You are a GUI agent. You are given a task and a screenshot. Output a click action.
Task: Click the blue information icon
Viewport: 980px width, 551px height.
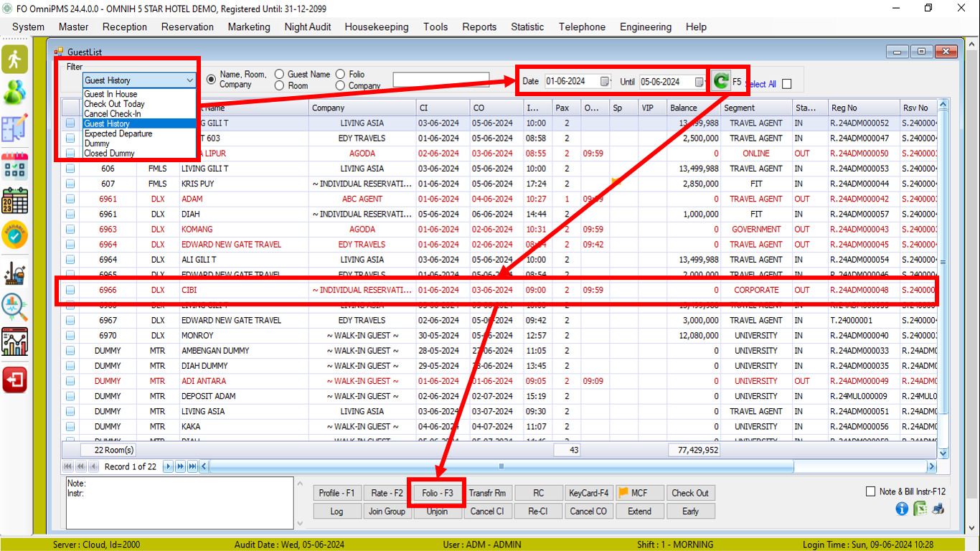(902, 509)
